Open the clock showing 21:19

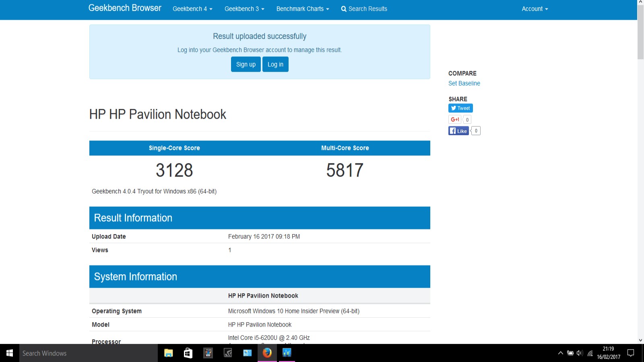pos(609,353)
